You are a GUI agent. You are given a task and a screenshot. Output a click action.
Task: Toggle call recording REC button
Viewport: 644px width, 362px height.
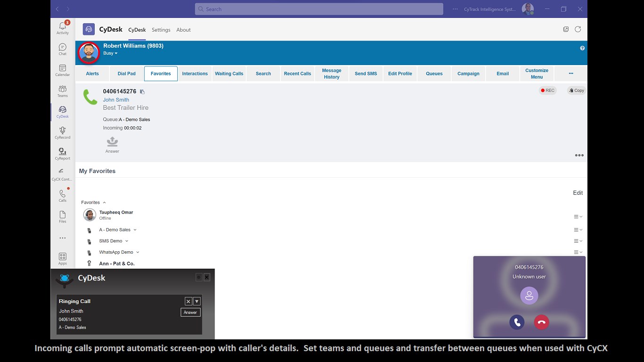click(x=548, y=90)
